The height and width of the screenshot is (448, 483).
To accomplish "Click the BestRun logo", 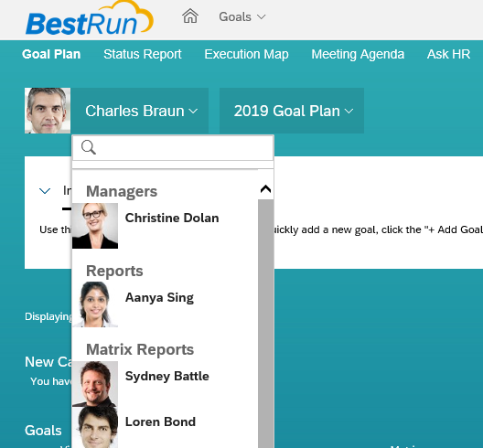I will click(90, 18).
